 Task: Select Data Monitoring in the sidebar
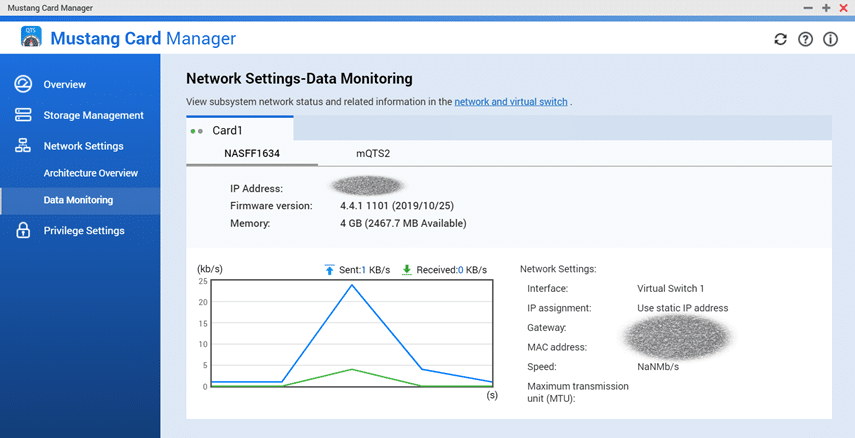pos(78,200)
